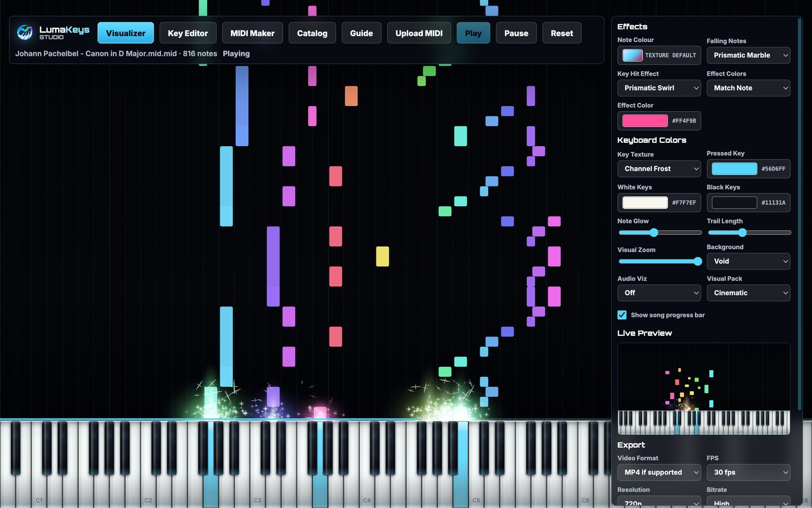Edit the White Keys color swatch

(645, 202)
